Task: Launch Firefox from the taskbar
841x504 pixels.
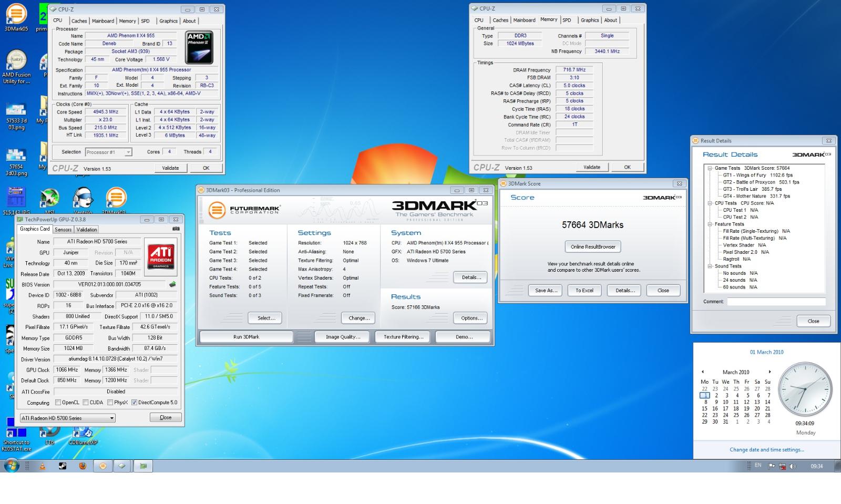Action: (83, 466)
